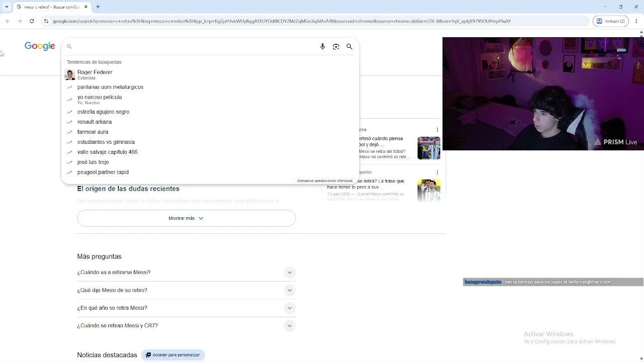Viewport: 644px width, 362px height.
Task: Restore down the Chrome window
Action: tap(620, 7)
